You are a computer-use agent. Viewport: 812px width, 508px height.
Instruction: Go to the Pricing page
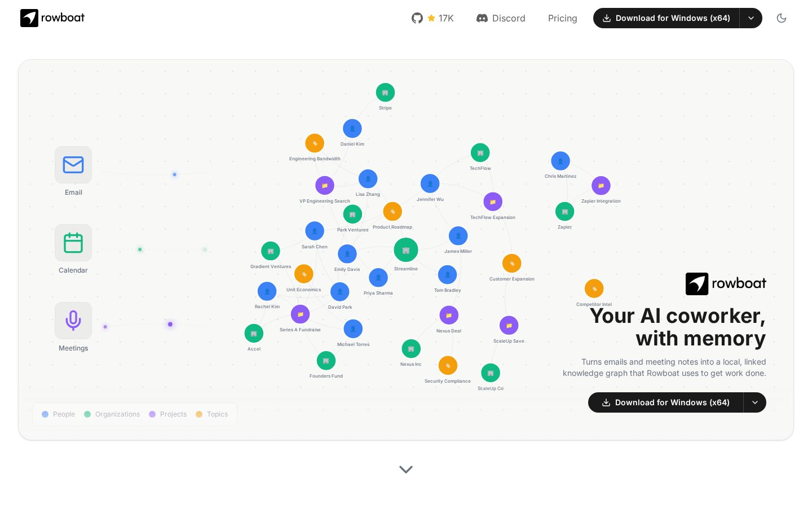(x=562, y=18)
